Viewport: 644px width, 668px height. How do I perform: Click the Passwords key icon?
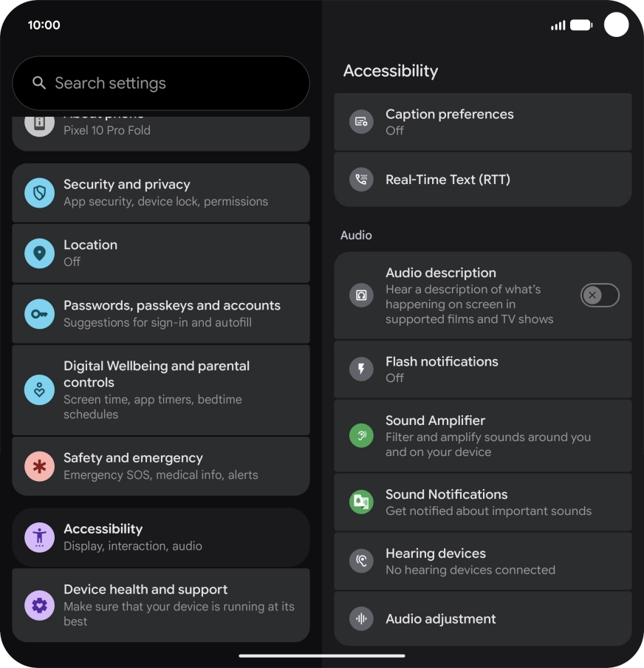(39, 314)
